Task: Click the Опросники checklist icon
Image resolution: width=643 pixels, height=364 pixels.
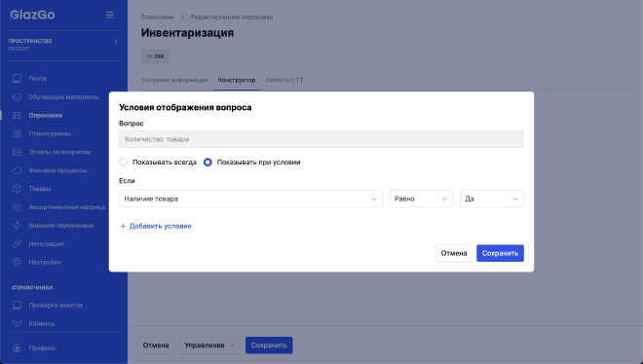Action: coord(17,115)
